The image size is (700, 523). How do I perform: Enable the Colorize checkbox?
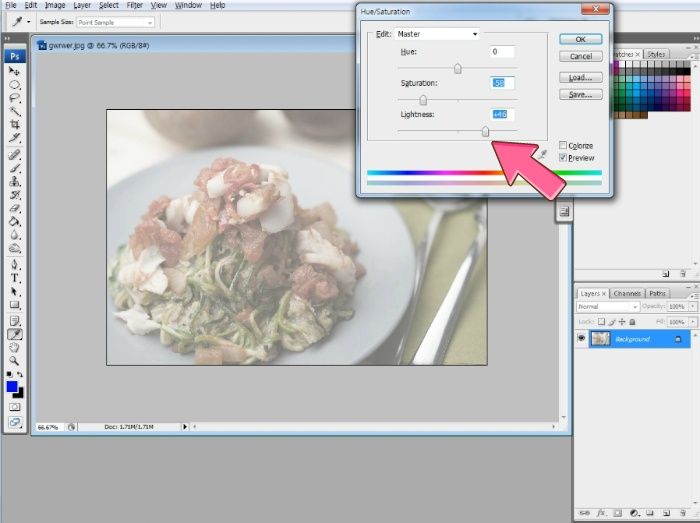tap(563, 145)
